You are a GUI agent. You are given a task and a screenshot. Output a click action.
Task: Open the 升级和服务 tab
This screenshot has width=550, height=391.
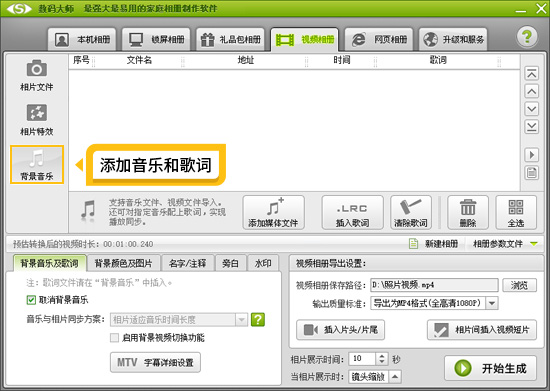(453, 39)
